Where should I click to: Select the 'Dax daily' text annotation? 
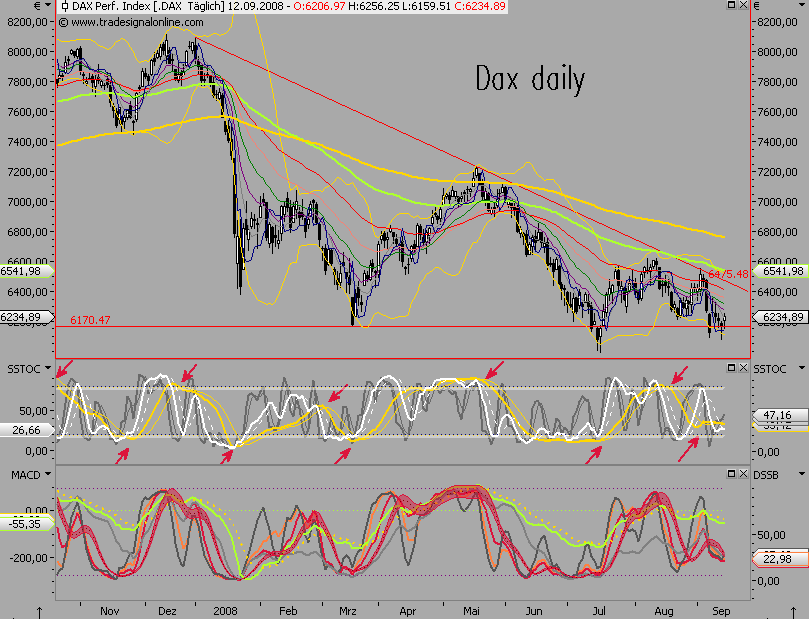click(530, 80)
